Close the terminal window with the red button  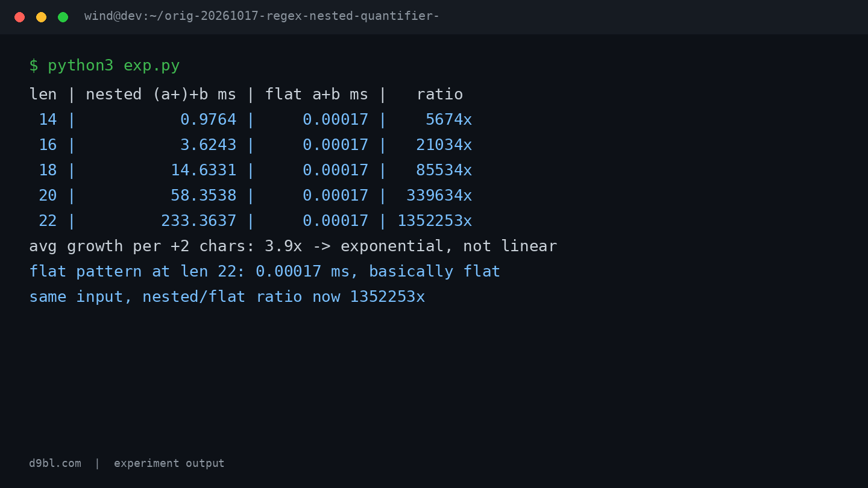click(19, 17)
